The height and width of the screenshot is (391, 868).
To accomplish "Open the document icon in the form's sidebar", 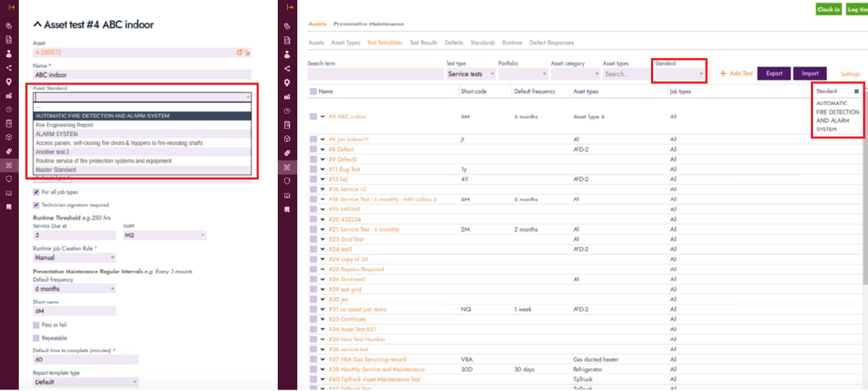I will click(x=9, y=40).
